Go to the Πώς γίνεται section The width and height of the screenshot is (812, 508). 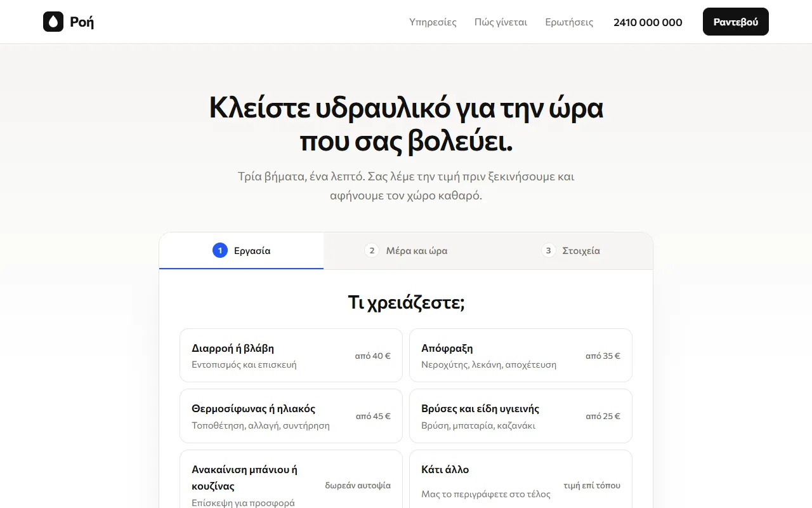coord(501,22)
